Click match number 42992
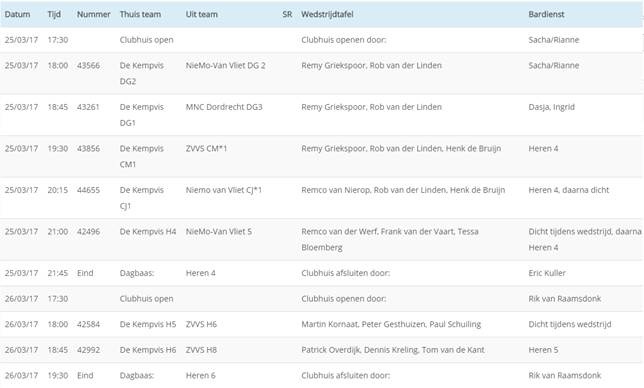The image size is (644, 388). coord(88,350)
